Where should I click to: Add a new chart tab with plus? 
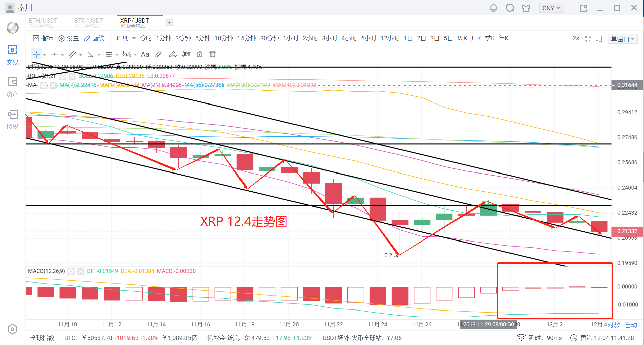(x=170, y=23)
